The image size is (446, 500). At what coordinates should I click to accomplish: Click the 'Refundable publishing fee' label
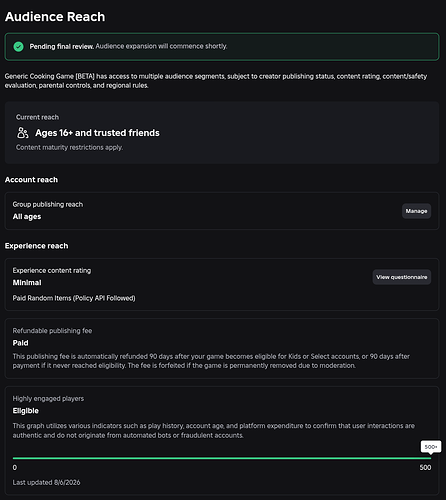click(x=52, y=331)
